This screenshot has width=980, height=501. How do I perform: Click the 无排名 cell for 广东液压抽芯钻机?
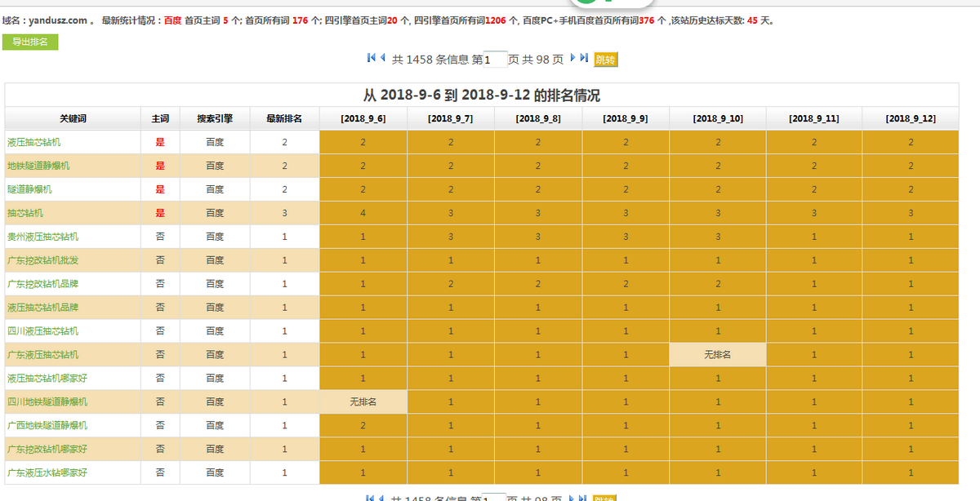coord(717,355)
